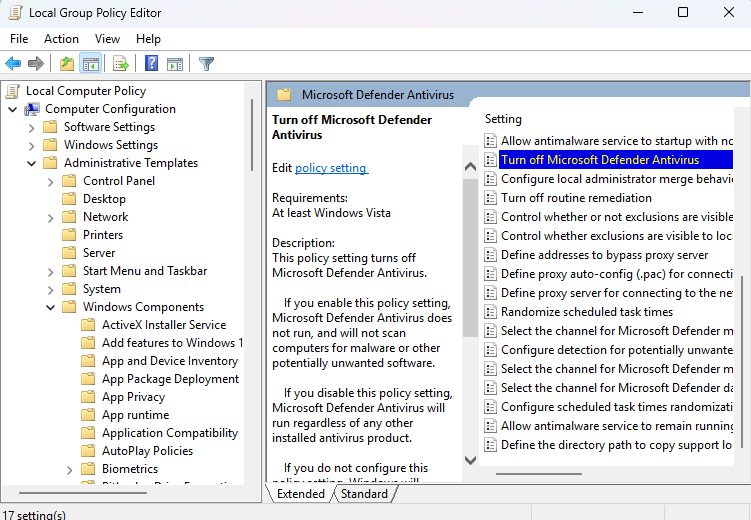This screenshot has width=751, height=520.
Task: Expand the Start Menu and Taskbar node
Action: [50, 272]
